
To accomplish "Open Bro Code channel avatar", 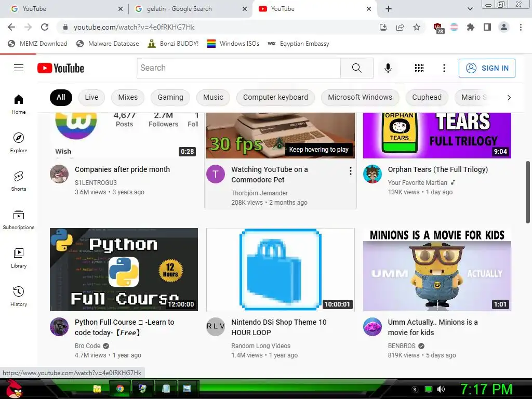I will (59, 327).
